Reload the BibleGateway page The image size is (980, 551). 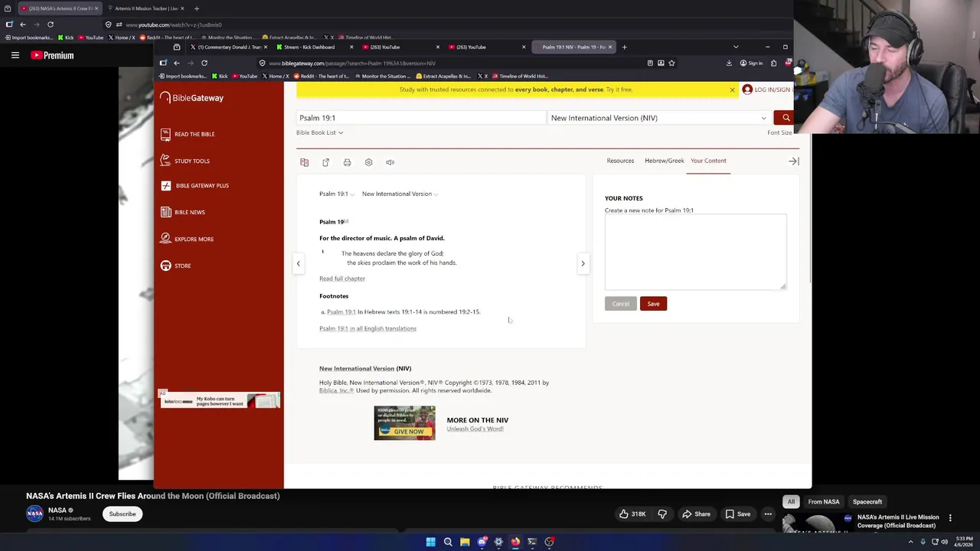pos(204,63)
